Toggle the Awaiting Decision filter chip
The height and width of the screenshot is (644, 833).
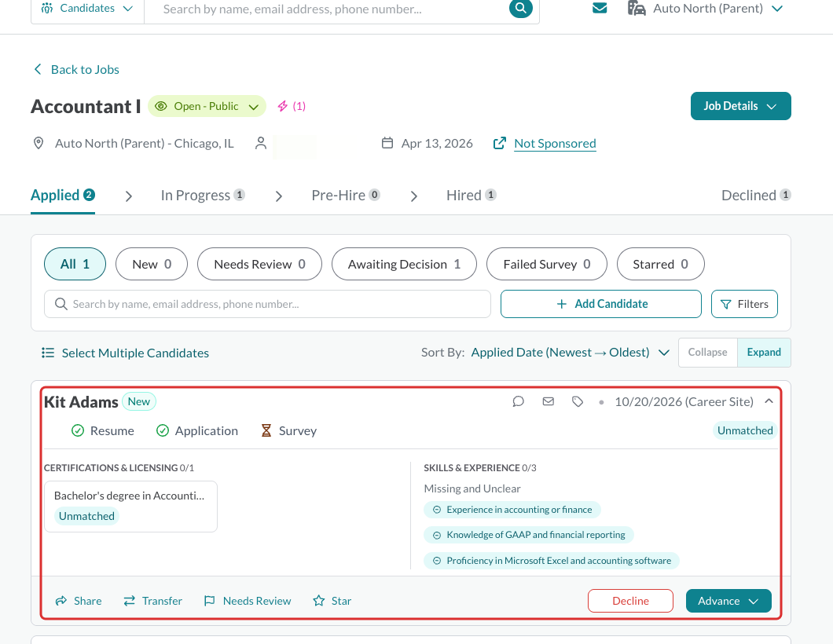point(404,264)
